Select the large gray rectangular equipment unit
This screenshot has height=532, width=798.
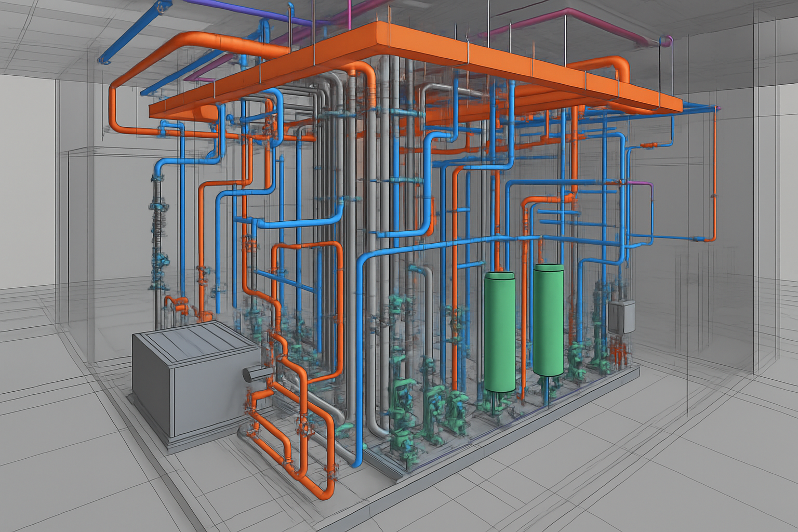point(192,379)
